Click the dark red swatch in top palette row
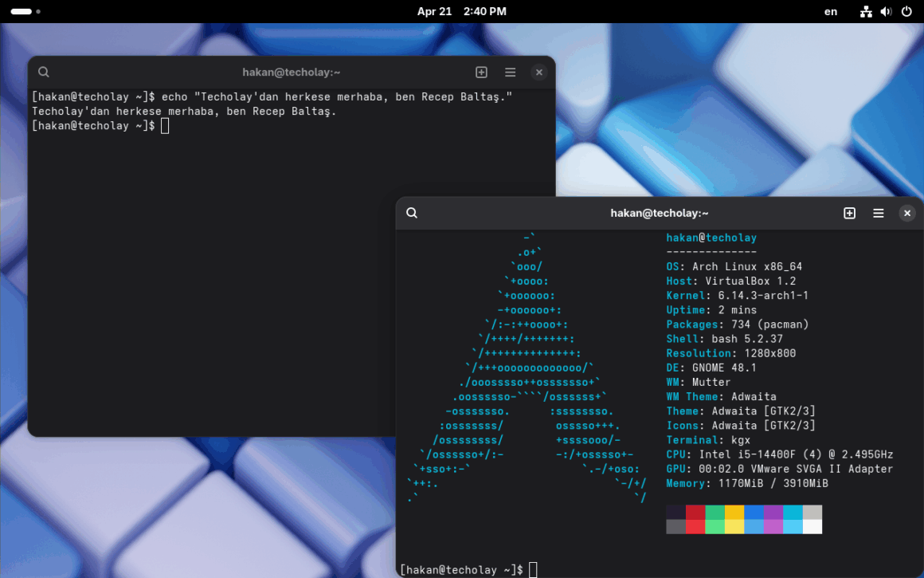Viewport: 924px width, 578px height. click(695, 512)
